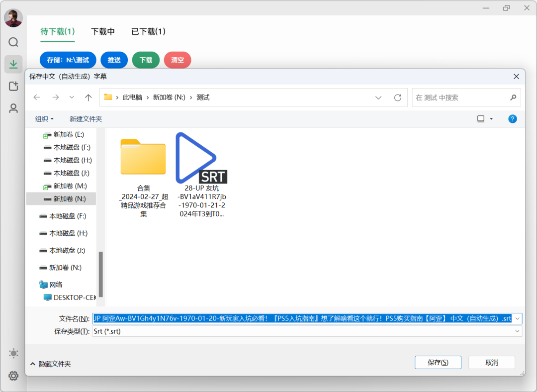This screenshot has height=392, width=537.
Task: Restore down the main app window
Action: click(x=506, y=8)
